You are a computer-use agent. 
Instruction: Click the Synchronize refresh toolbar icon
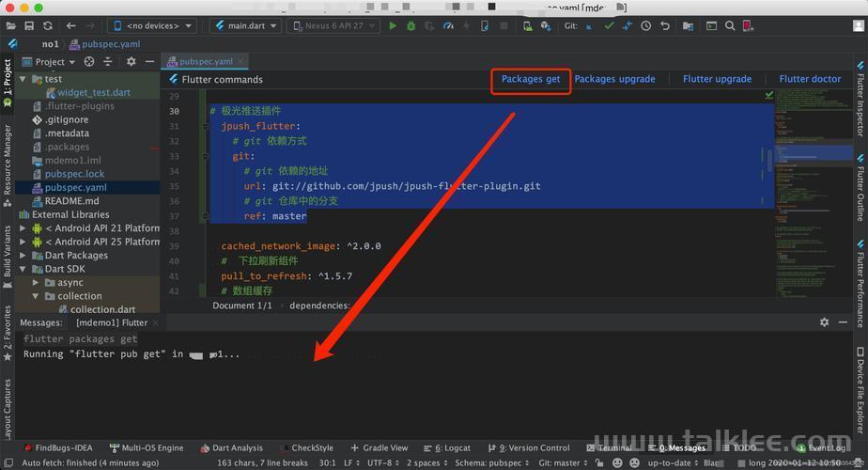coord(48,25)
